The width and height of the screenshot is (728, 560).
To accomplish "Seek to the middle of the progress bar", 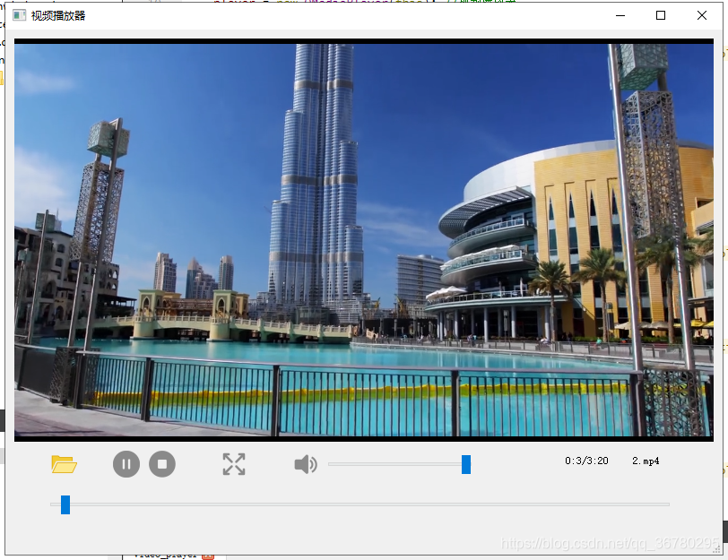I will (x=360, y=504).
